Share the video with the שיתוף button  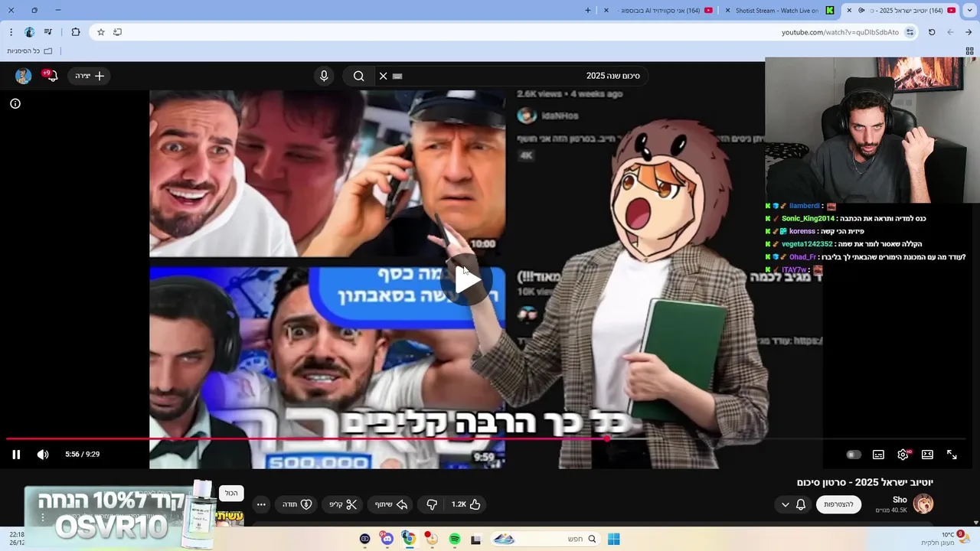[390, 504]
